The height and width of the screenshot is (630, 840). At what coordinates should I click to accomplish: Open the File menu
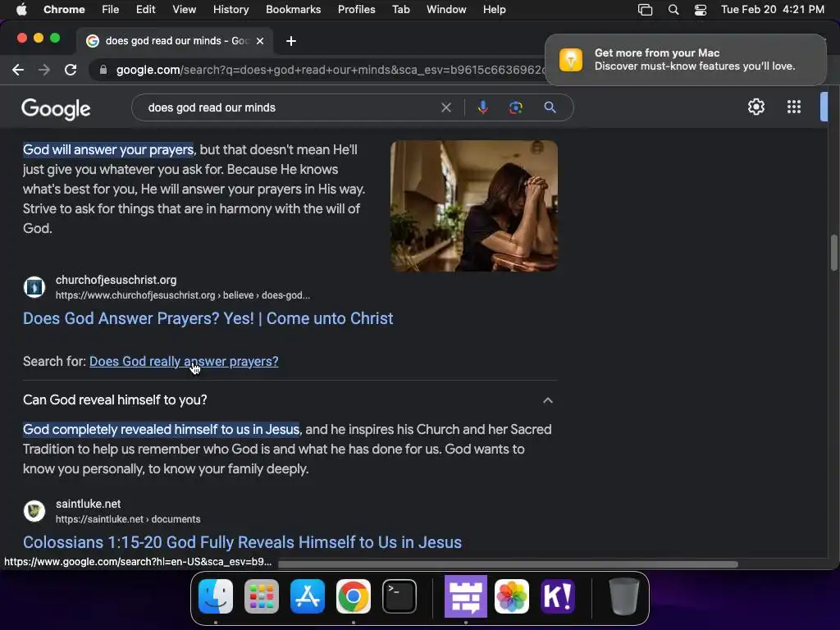(x=111, y=9)
